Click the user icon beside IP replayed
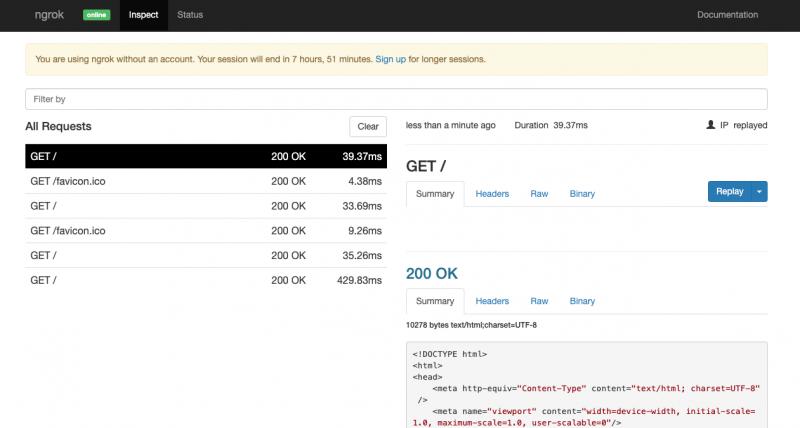 click(x=711, y=126)
